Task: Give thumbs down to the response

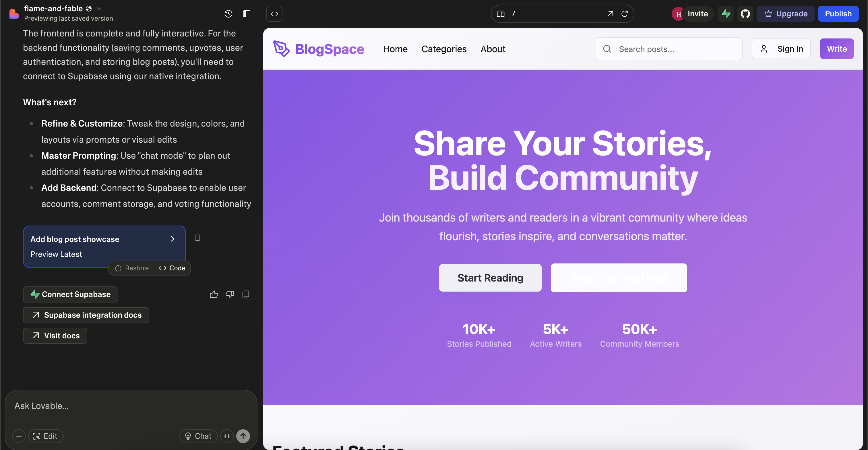Action: pos(230,294)
